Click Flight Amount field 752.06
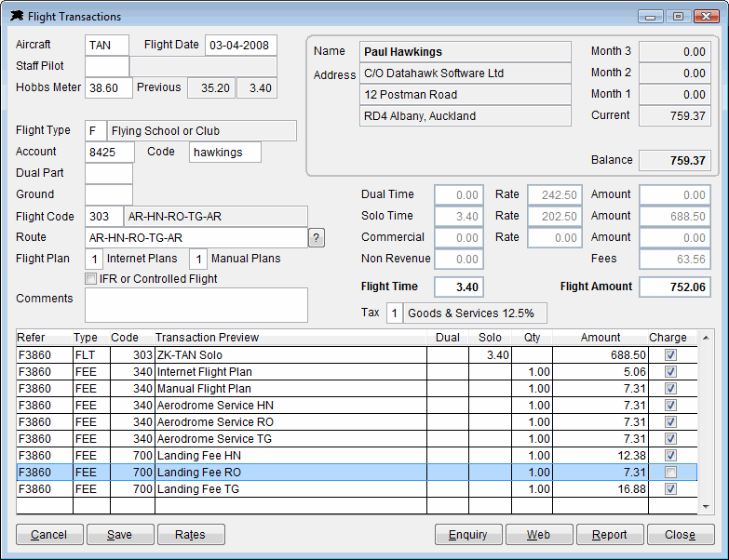 675,287
